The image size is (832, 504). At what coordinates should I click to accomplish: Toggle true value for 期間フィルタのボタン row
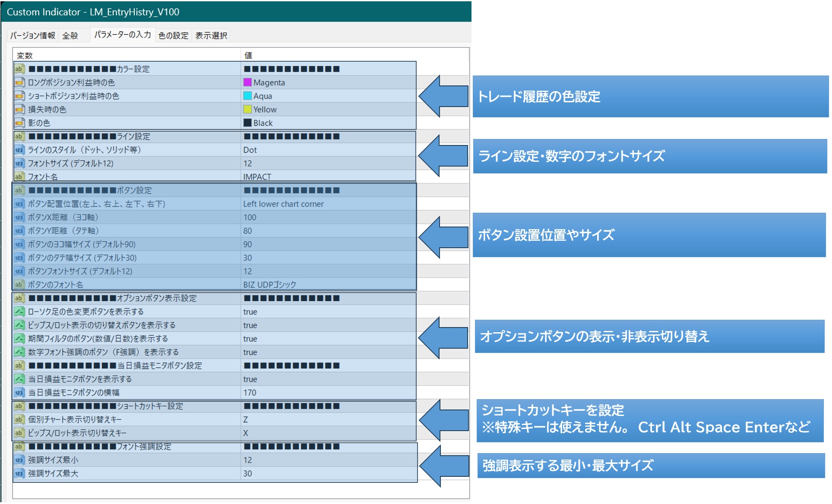pos(250,339)
